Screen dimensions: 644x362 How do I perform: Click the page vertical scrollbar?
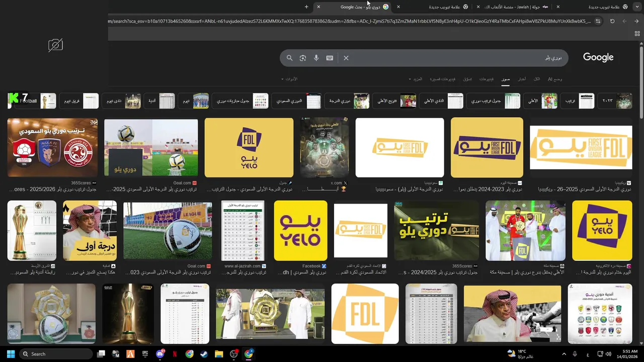(x=641, y=83)
